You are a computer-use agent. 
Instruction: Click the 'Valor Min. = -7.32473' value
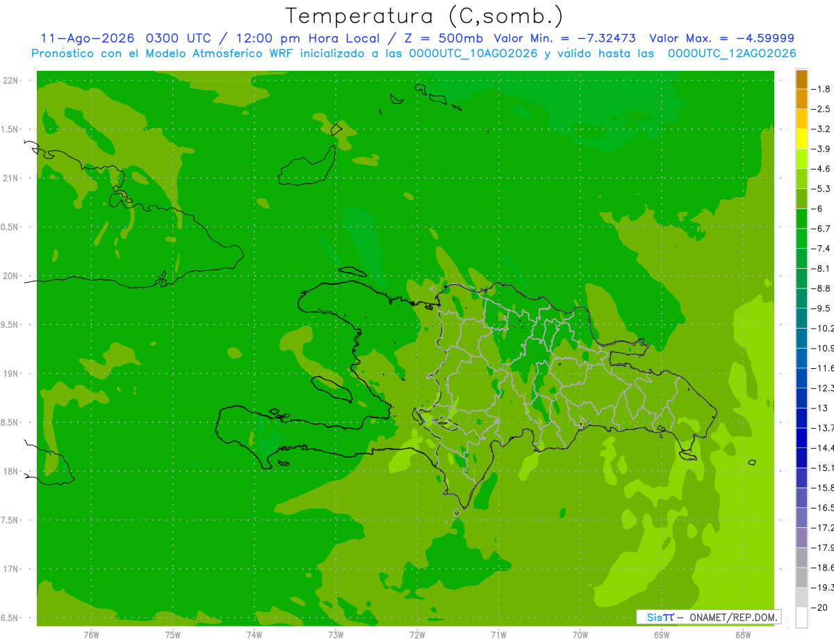566,38
